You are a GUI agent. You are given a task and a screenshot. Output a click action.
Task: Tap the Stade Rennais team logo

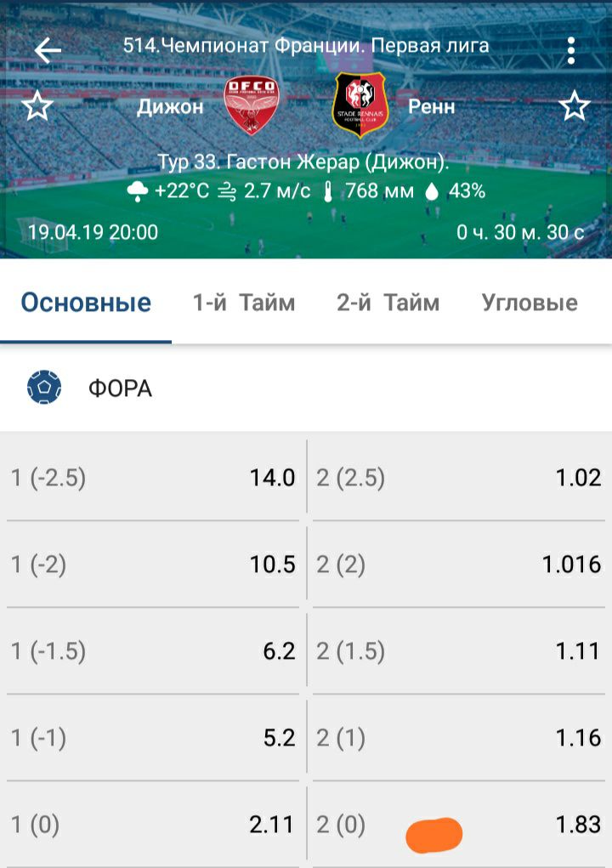tap(360, 105)
